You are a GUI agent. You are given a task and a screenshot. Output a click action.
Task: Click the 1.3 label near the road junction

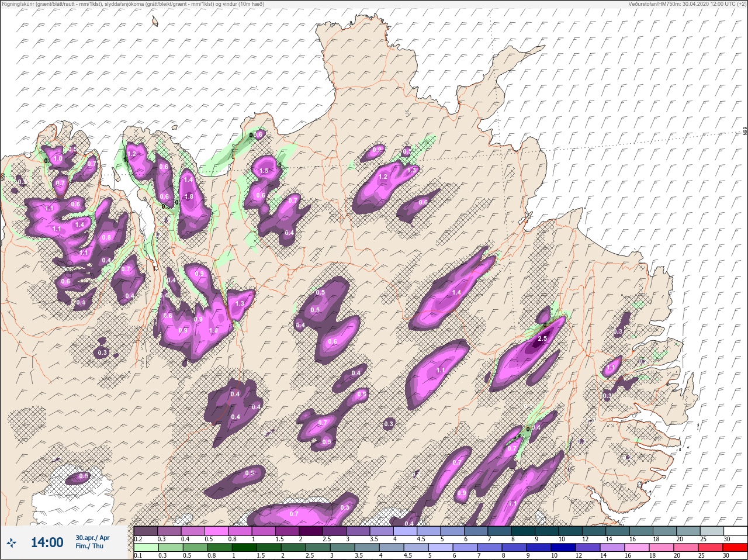(x=240, y=303)
